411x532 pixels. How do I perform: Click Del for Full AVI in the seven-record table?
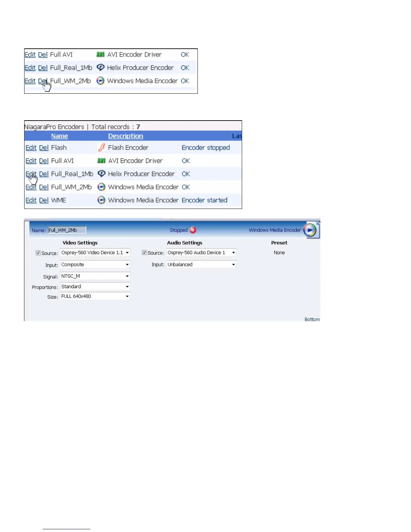coord(44,161)
